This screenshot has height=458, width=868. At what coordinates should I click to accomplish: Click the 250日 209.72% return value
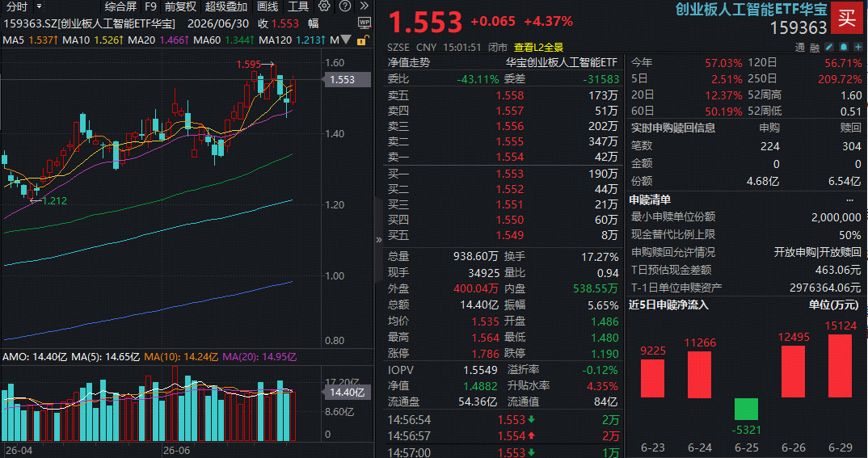click(x=840, y=80)
